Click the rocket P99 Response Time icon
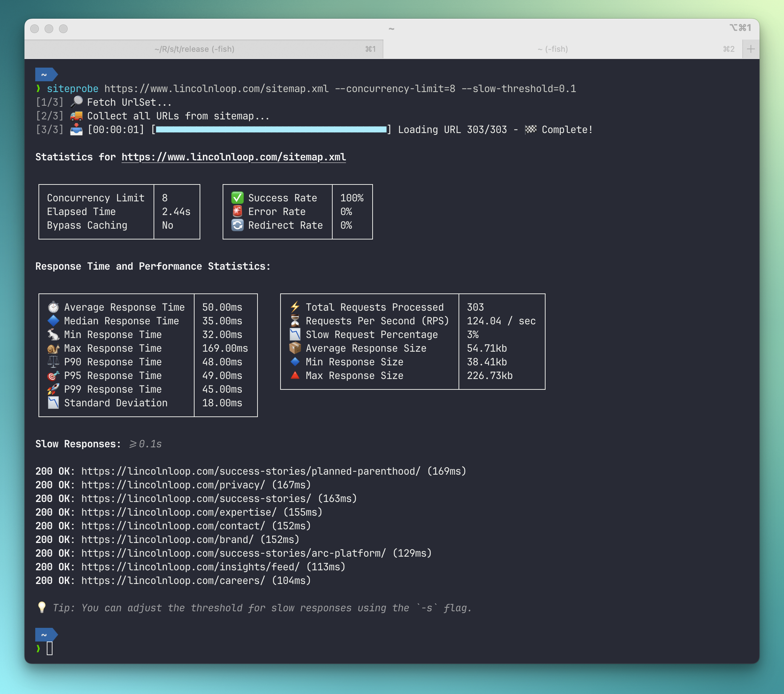Viewport: 784px width, 694px height. pyautogui.click(x=53, y=389)
